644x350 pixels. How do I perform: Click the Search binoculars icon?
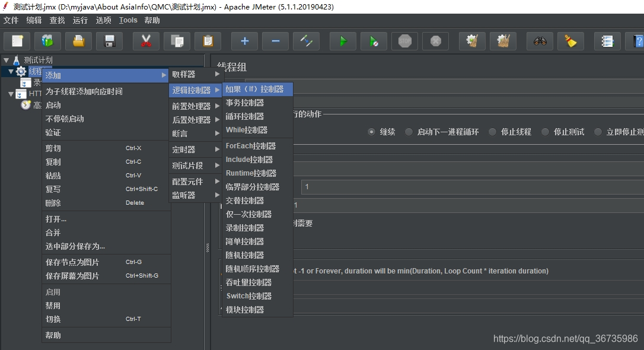[540, 41]
